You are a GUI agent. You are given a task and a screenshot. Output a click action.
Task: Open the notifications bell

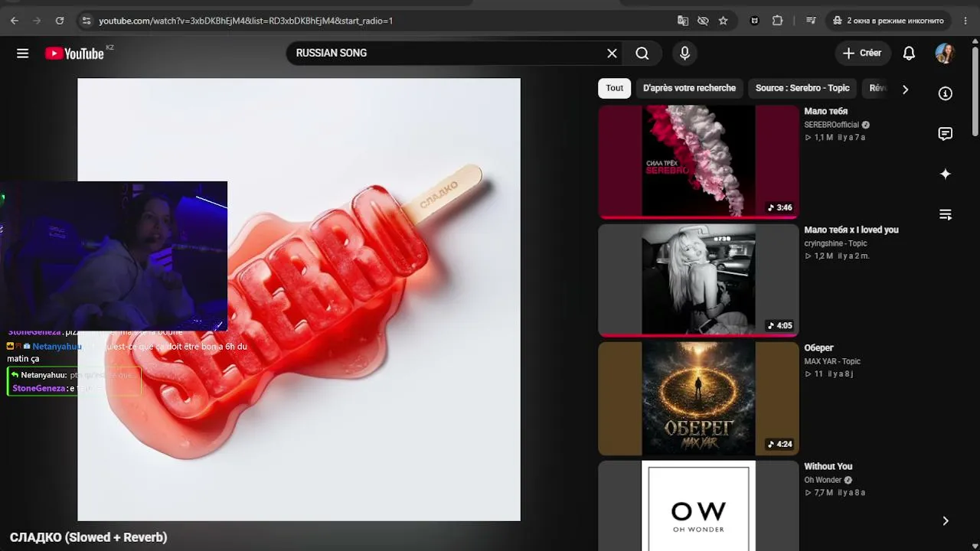[x=909, y=53]
